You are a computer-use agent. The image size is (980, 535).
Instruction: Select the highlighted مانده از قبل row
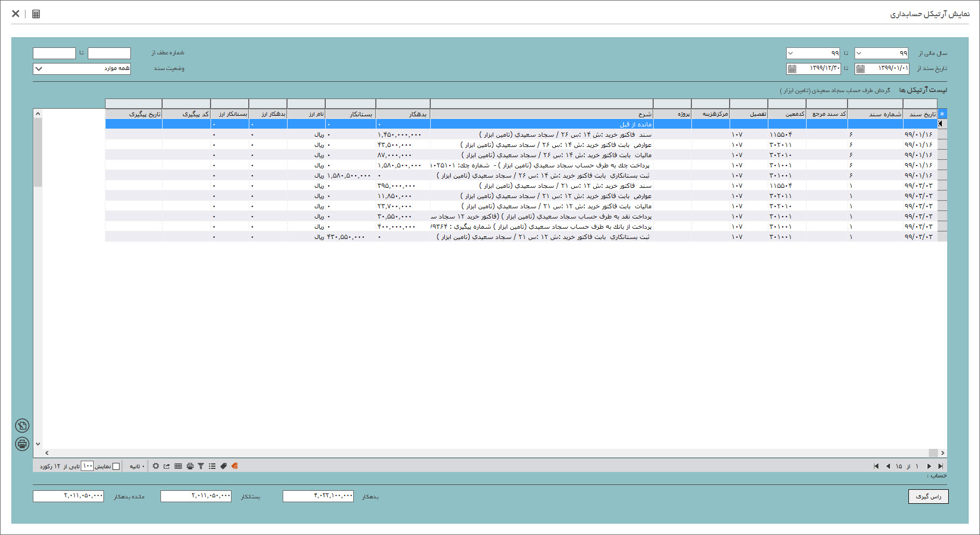pyautogui.click(x=521, y=124)
